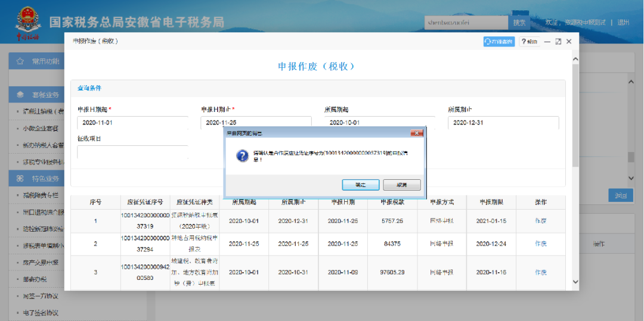Minimize the 申报作废 panel
The width and height of the screenshot is (644, 321).
(x=547, y=42)
